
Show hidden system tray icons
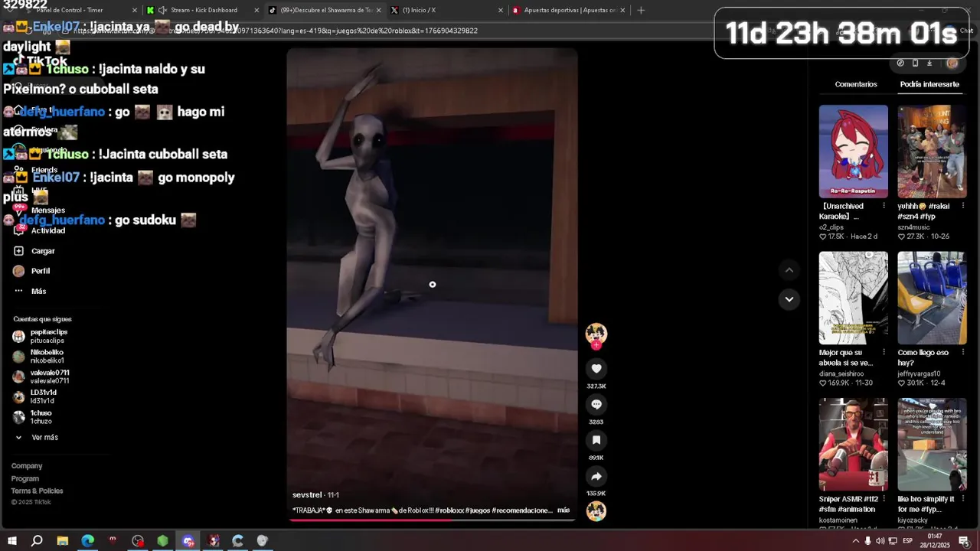856,541
